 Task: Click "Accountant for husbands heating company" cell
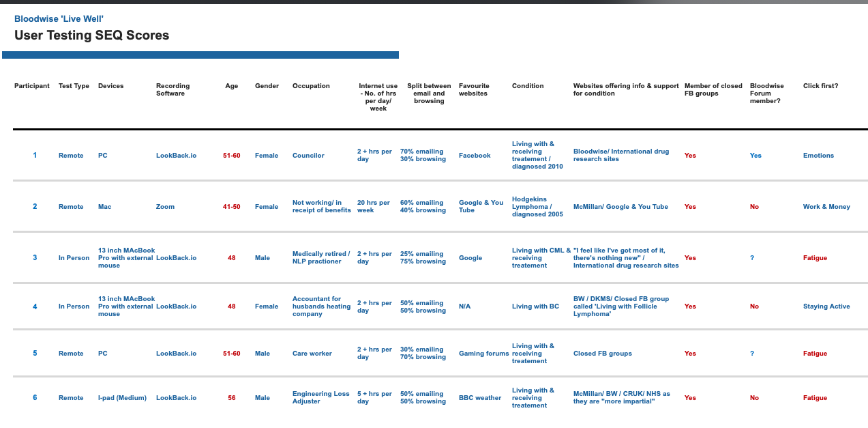(322, 306)
